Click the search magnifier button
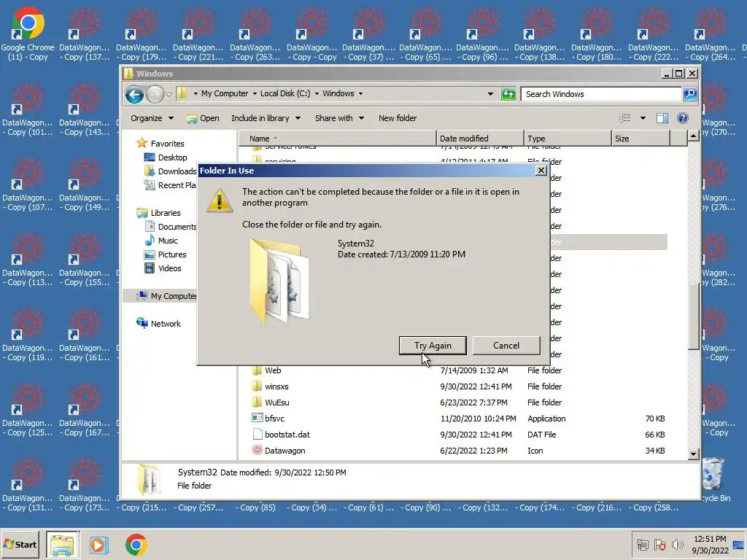 pos(690,94)
